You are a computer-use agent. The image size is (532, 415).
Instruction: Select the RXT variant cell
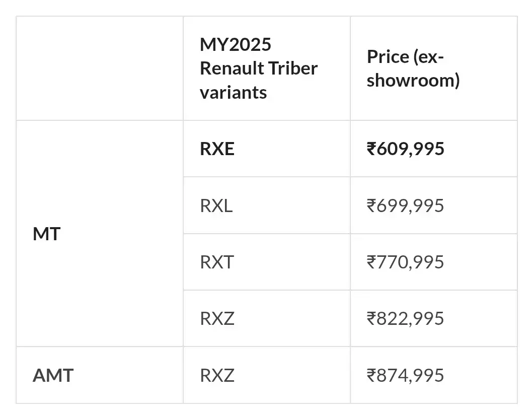[216, 262]
